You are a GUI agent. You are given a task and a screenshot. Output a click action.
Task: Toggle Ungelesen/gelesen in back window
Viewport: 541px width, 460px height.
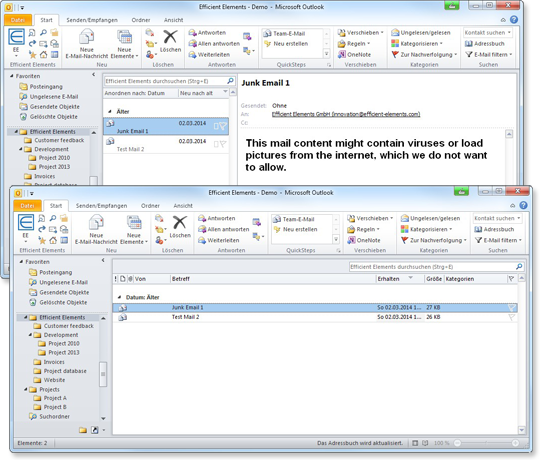pyautogui.click(x=421, y=33)
